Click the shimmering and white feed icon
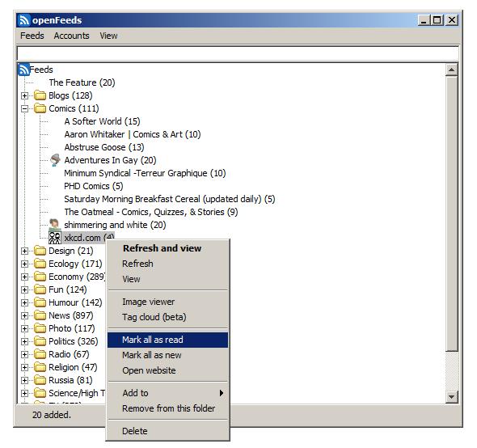 tap(55, 225)
